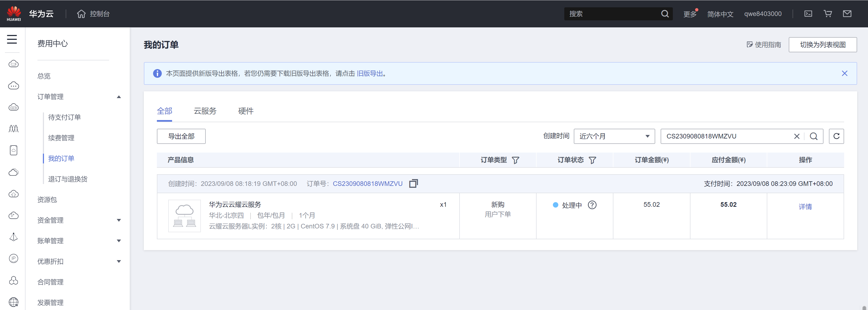868x310 pixels.
Task: Click the 切换为列表视图 button
Action: point(822,45)
